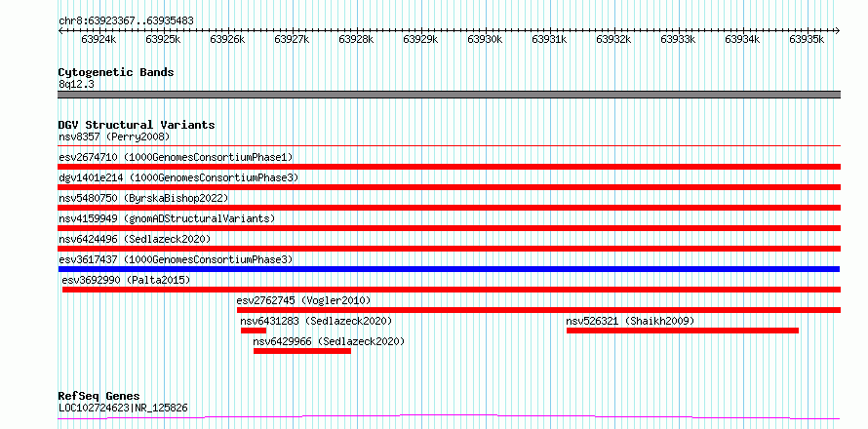Click the esv3692990 red variant bar
This screenshot has width=868, height=429.
click(x=452, y=290)
